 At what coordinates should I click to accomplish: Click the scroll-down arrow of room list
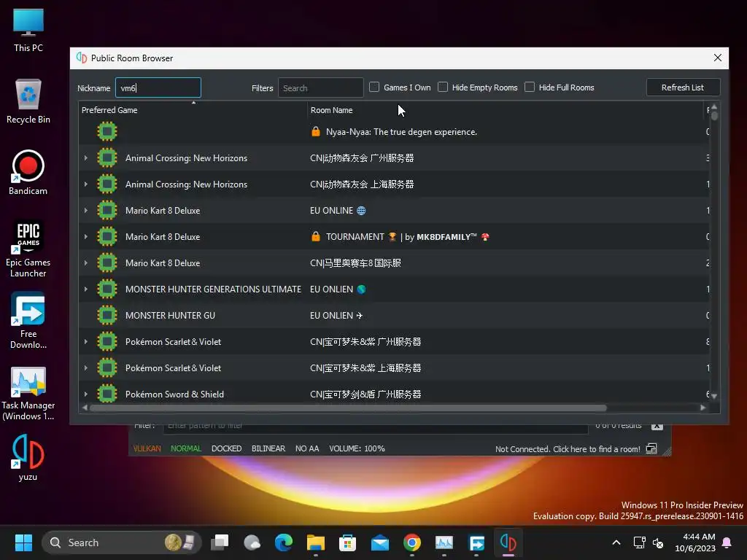click(x=714, y=396)
